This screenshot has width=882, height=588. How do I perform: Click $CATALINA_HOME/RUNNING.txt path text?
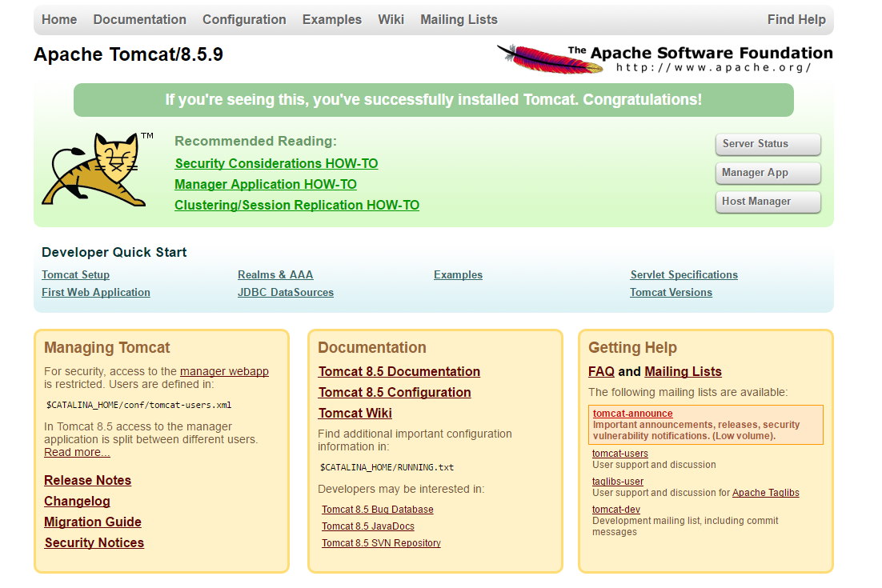(x=387, y=467)
